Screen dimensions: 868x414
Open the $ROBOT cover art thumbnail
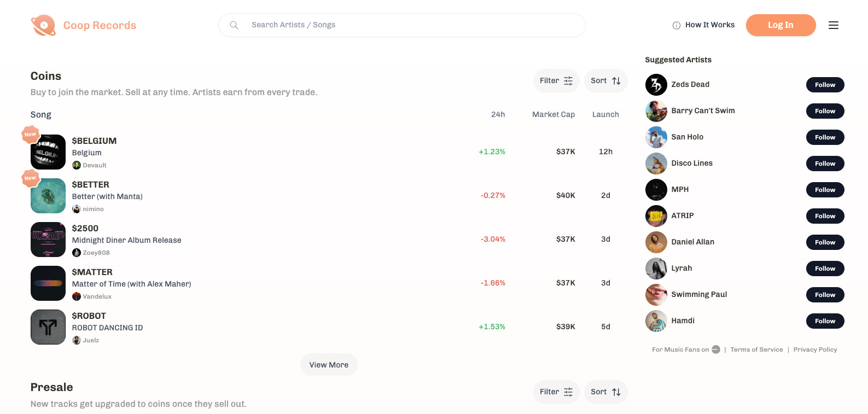(48, 327)
